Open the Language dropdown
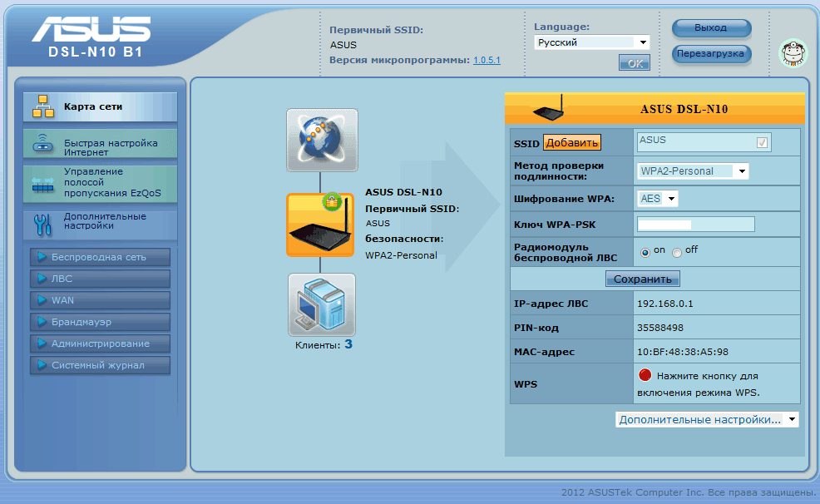The height and width of the screenshot is (504, 820). (591, 42)
